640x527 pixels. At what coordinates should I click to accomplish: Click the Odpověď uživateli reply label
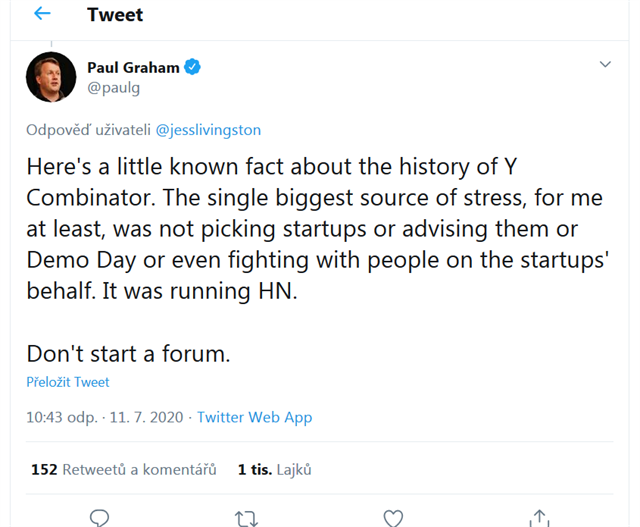87,130
